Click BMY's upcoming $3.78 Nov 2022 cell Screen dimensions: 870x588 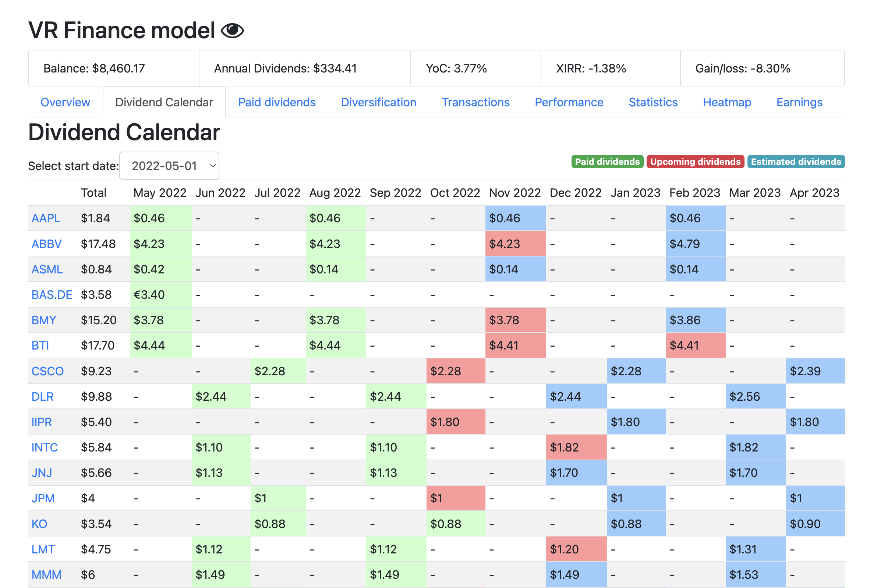[x=516, y=320]
